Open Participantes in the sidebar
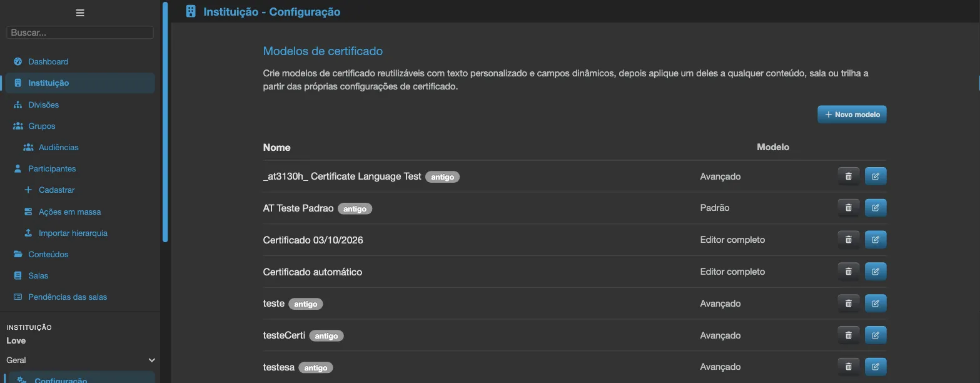Image resolution: width=980 pixels, height=383 pixels. point(52,168)
